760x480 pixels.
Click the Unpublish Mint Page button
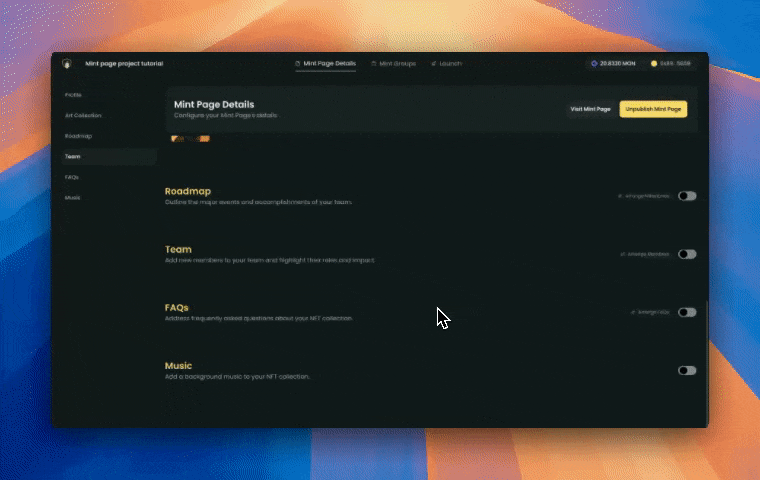(x=653, y=109)
